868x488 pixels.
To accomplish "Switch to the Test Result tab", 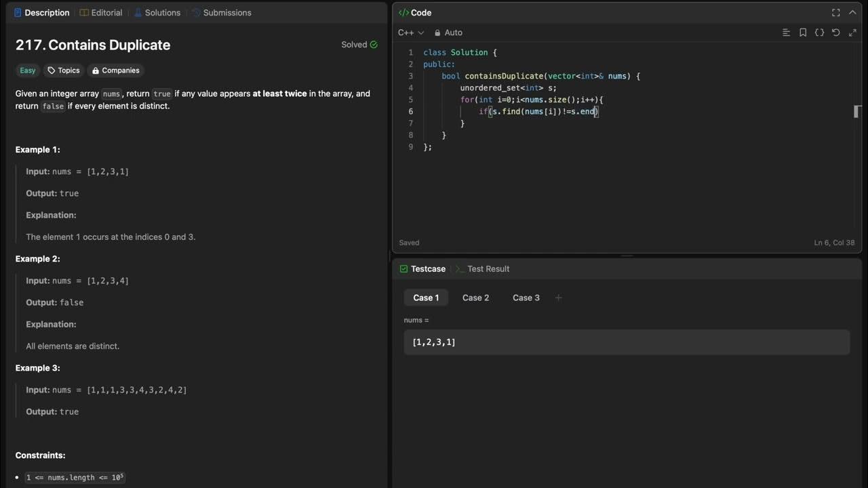I will (x=482, y=269).
